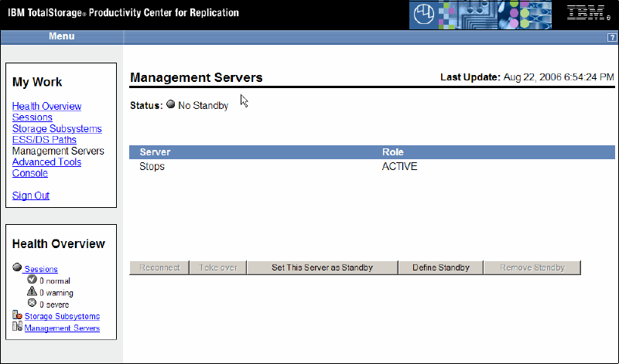Click the 0 normal sessions count

pyautogui.click(x=55, y=281)
